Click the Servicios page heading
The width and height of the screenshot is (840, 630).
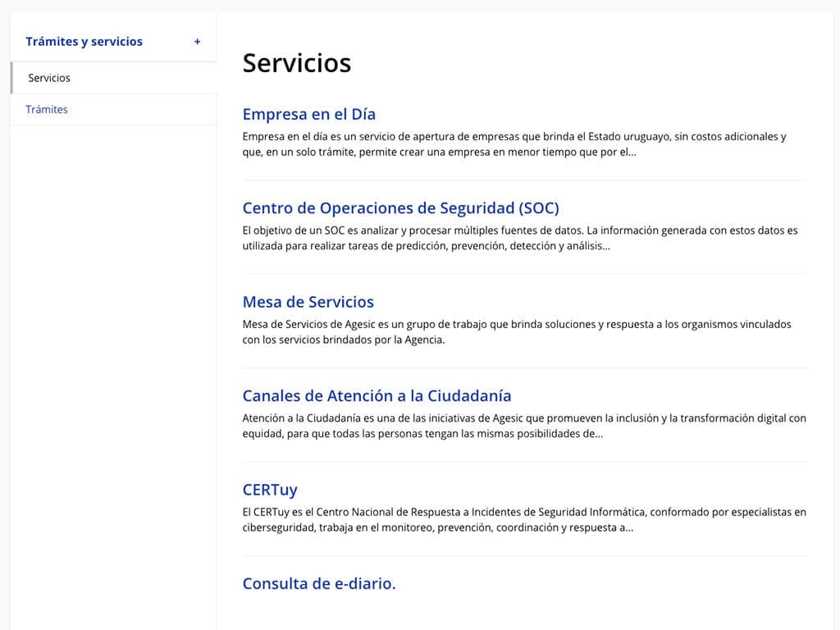297,62
